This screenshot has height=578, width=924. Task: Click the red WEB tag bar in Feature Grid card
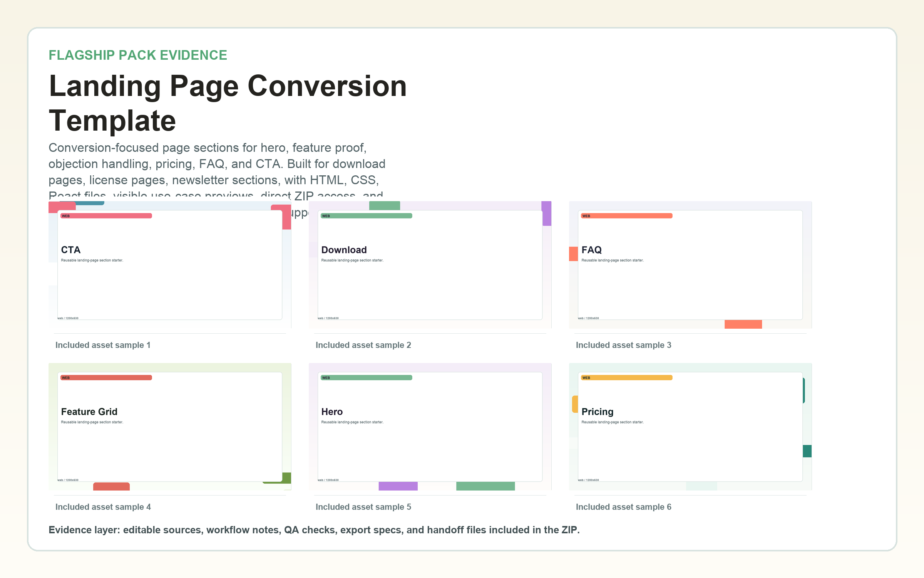(106, 378)
